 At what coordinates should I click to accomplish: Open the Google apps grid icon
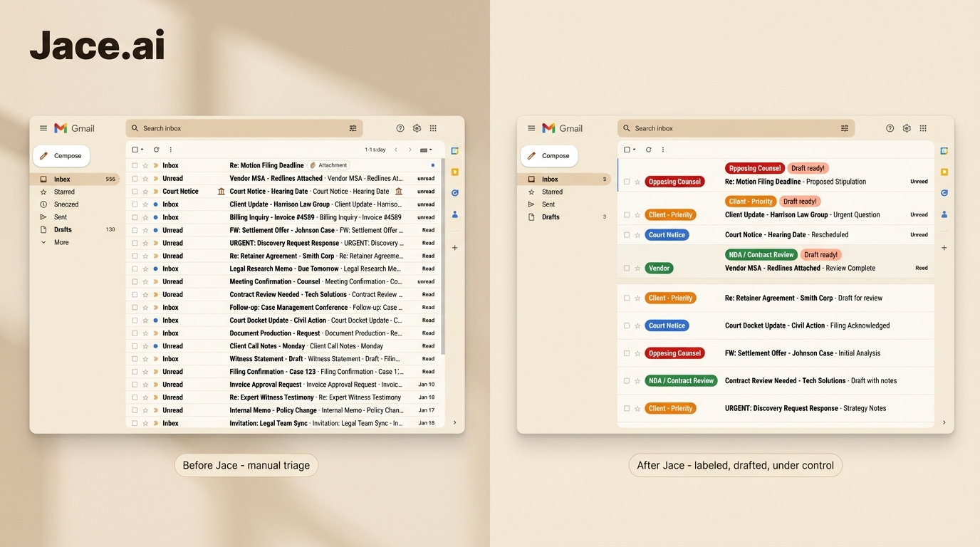[x=433, y=128]
